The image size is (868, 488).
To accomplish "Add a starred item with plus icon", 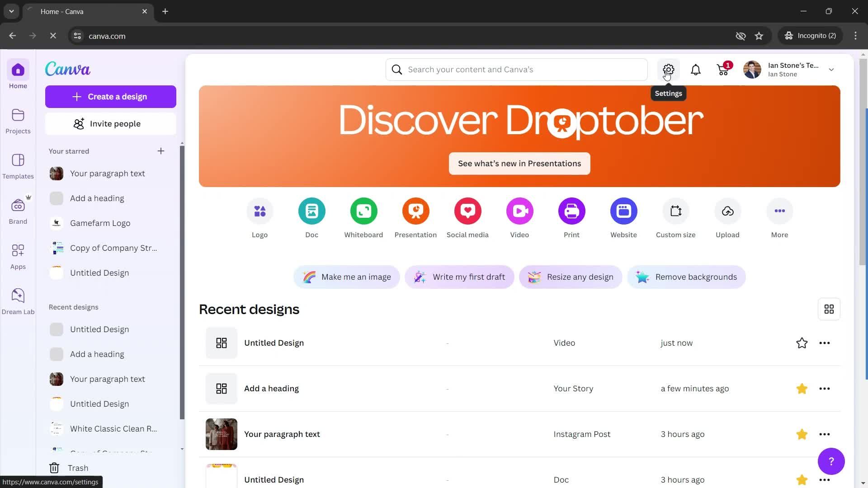I will click(161, 151).
